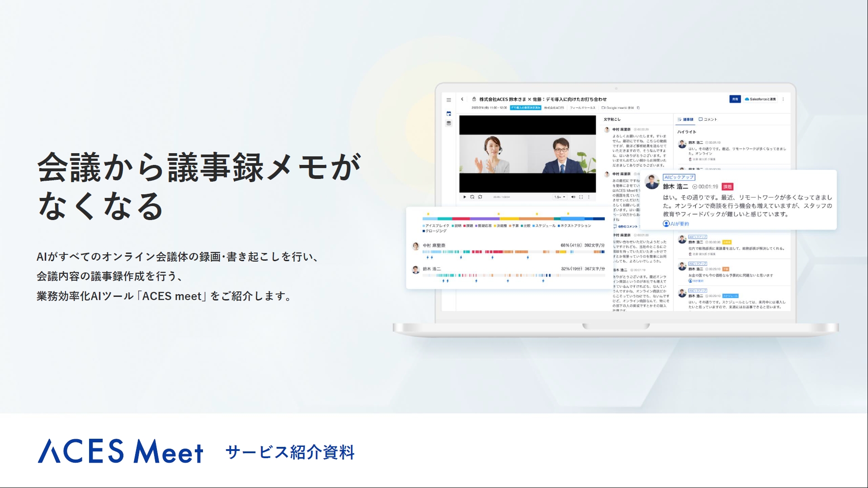Toggle fullscreen on the video player

pos(581,197)
